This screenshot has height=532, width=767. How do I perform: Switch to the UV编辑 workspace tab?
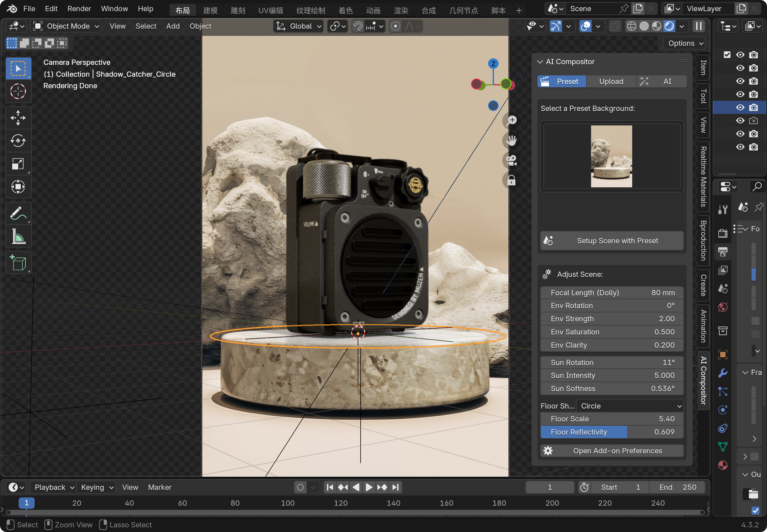(270, 10)
